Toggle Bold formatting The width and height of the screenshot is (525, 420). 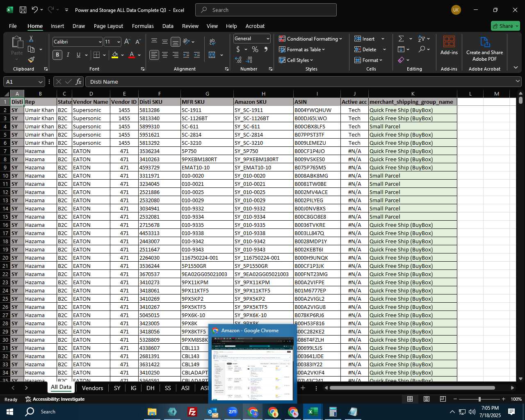click(57, 55)
